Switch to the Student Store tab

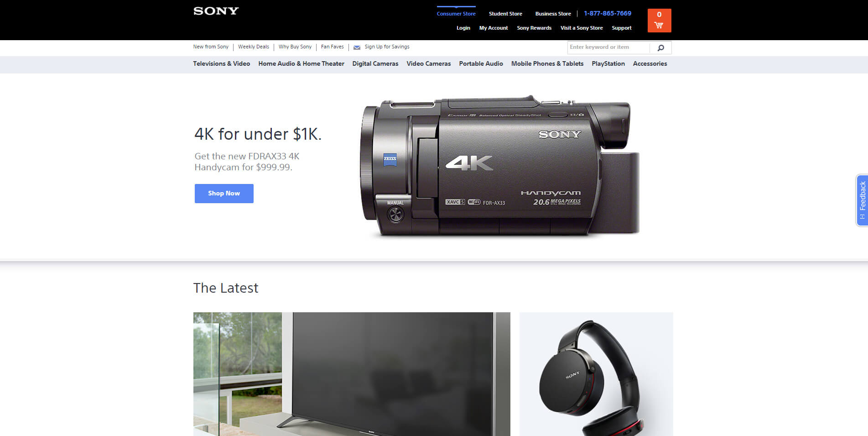(x=505, y=14)
